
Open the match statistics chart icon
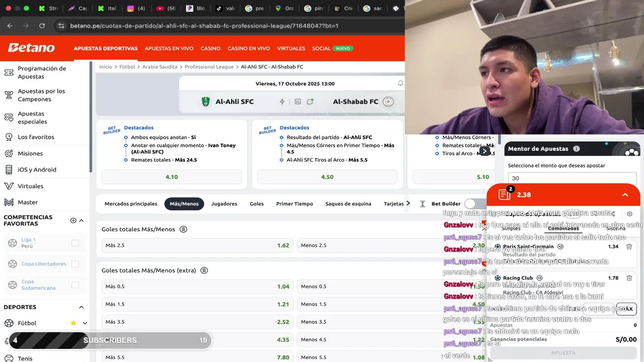[298, 102]
